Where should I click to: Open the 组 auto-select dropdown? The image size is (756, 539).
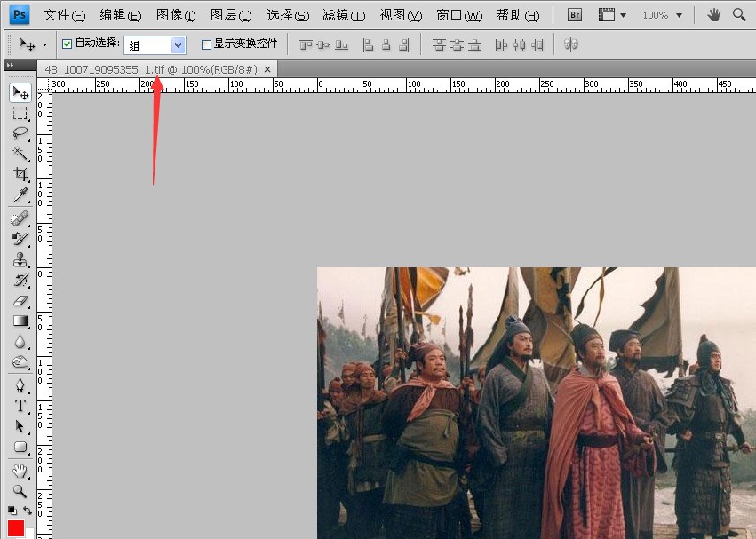point(178,44)
